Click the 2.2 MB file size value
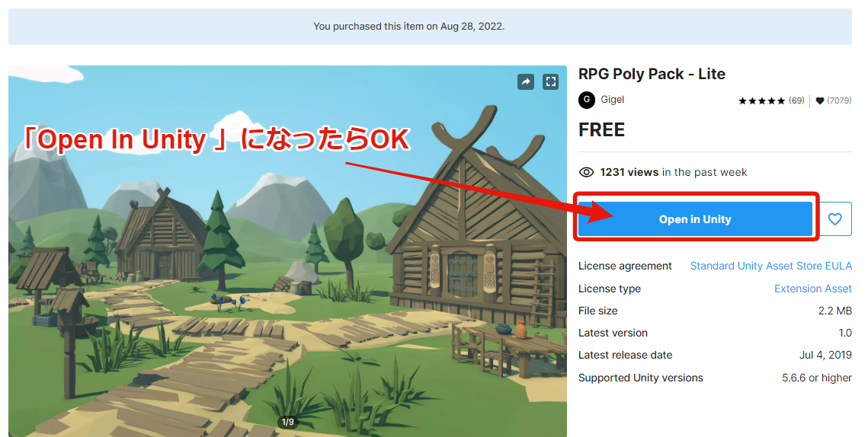Viewport: 868px width, 437px height. 834,311
